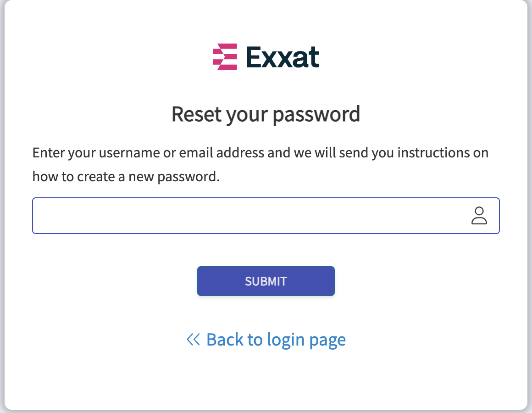This screenshot has height=413, width=532.
Task: Return to the login page via link
Action: point(266,340)
